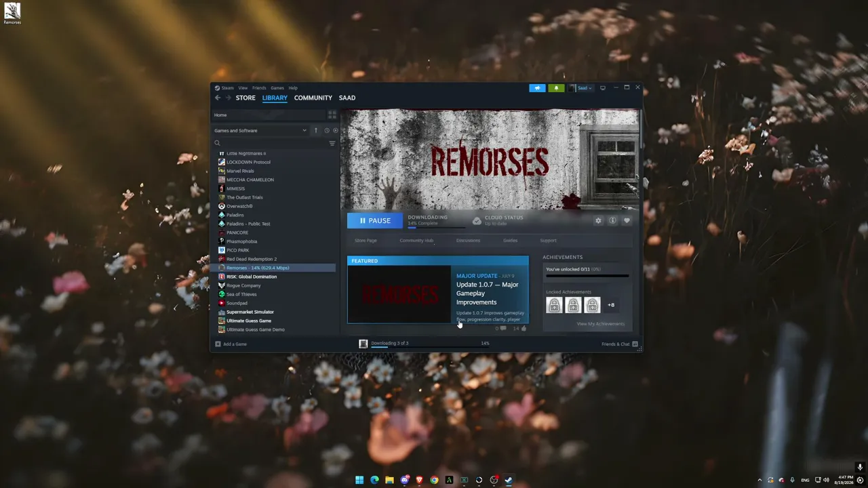Screen dimensions: 868x488
Task: Open Friends & Chat panel
Action: [x=620, y=344]
